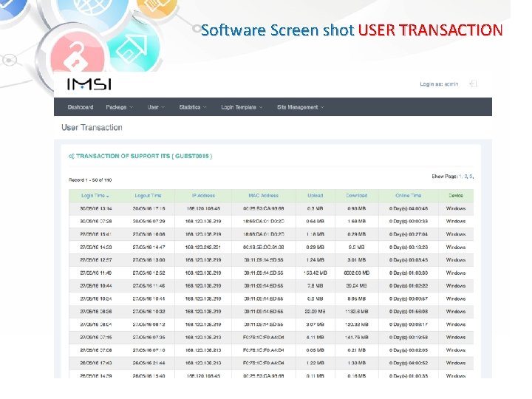Go to page 2 of records

[x=465, y=177]
